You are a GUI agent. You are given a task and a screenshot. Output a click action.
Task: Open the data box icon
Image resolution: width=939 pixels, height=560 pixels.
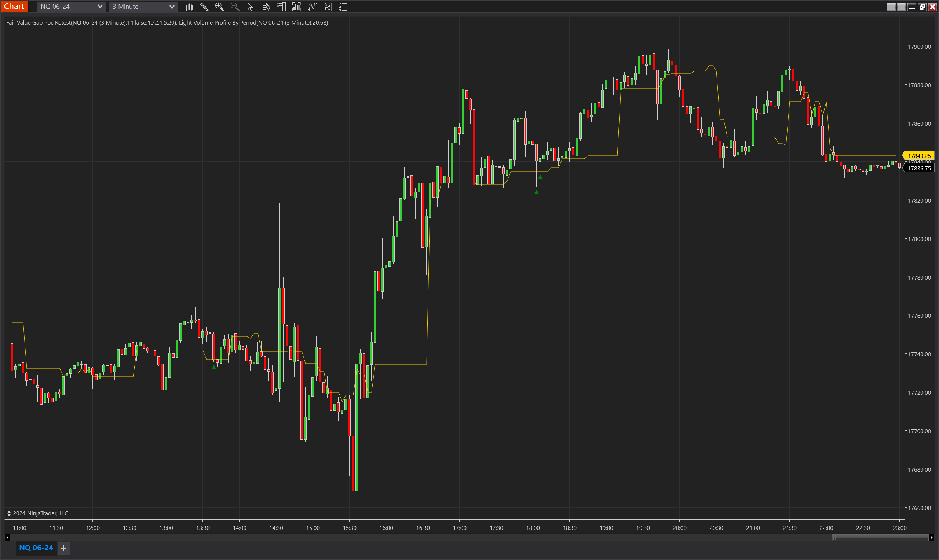[x=266, y=7]
